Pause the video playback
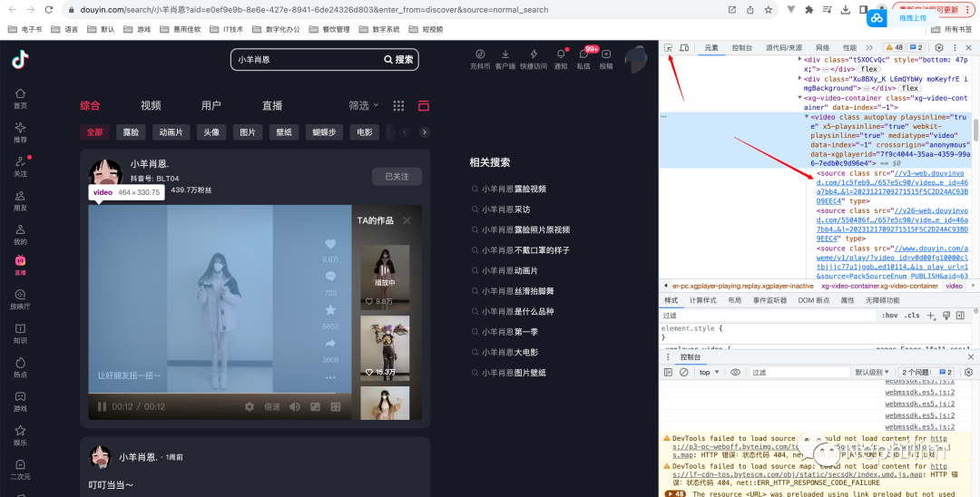Viewport: 980px width, 497px height. tap(102, 406)
